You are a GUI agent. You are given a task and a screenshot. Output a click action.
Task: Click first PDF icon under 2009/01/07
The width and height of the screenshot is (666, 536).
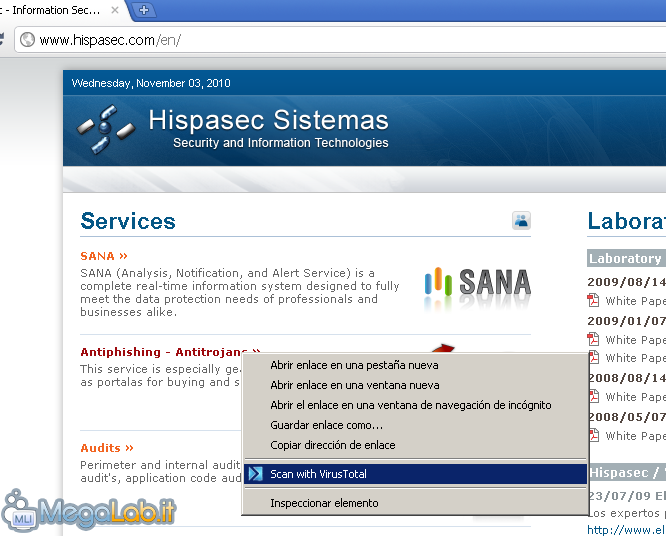click(x=593, y=339)
